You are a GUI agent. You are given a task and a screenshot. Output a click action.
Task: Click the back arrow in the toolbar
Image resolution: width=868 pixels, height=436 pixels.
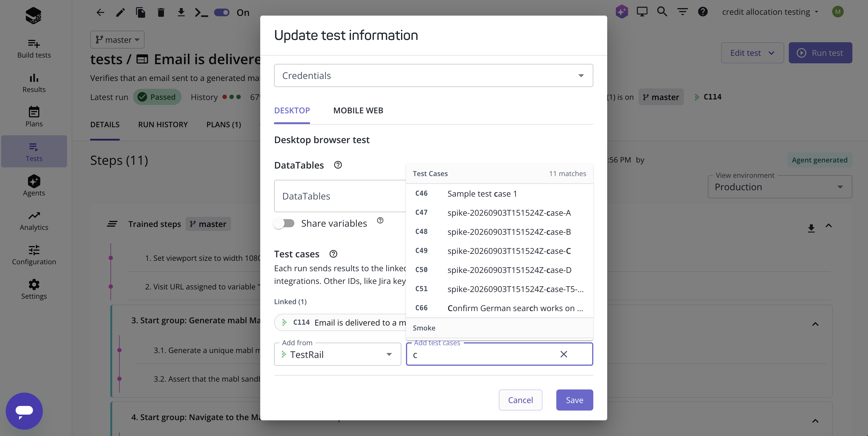pyautogui.click(x=100, y=12)
